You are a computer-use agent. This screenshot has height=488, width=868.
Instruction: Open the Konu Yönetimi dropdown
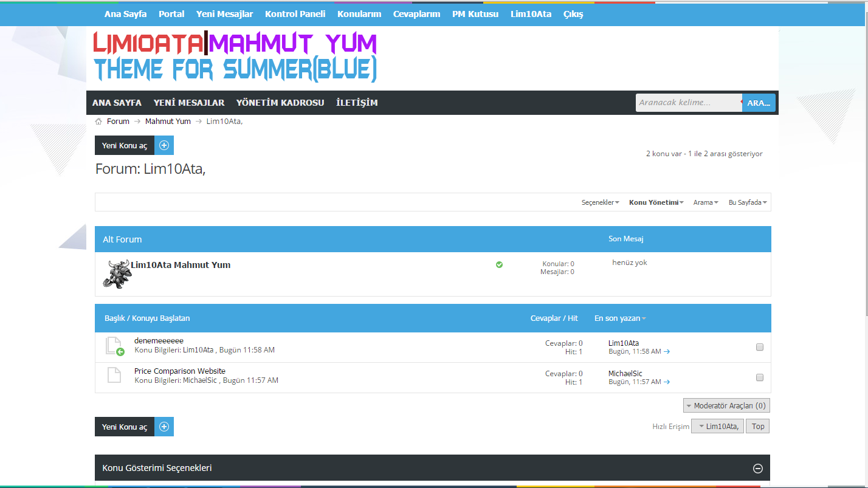coord(656,202)
